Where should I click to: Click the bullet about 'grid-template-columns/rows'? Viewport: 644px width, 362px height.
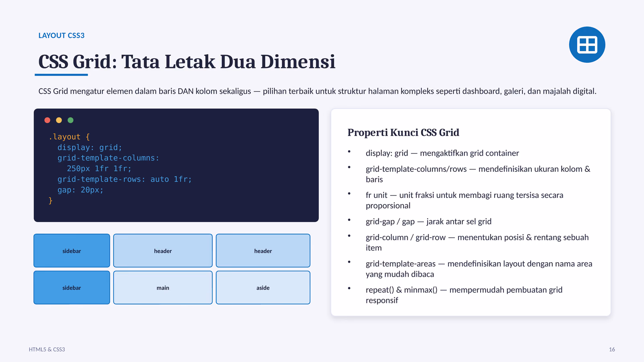coord(478,174)
